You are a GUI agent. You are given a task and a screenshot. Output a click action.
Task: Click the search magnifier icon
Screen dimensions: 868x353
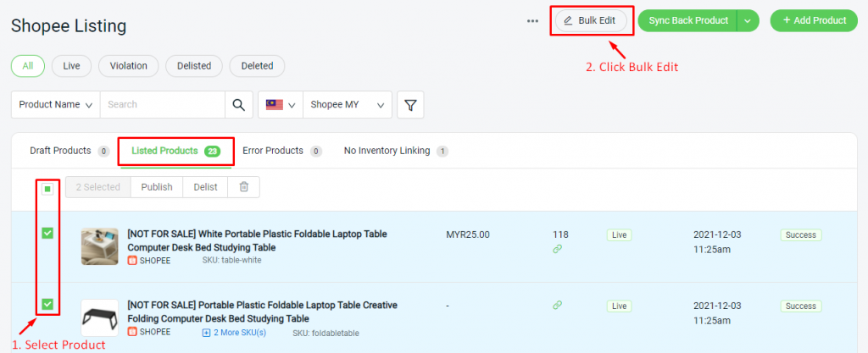[238, 105]
